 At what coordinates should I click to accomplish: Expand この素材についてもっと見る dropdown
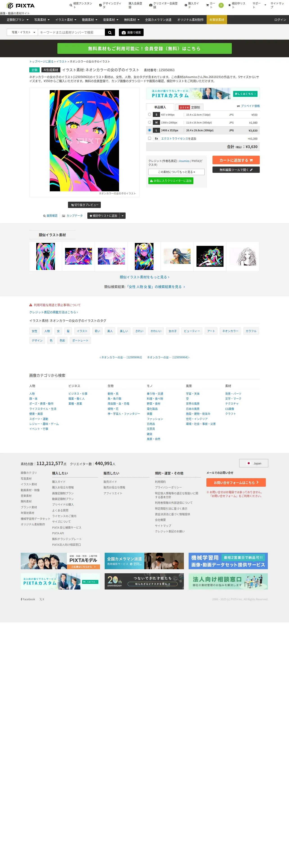click(x=176, y=172)
